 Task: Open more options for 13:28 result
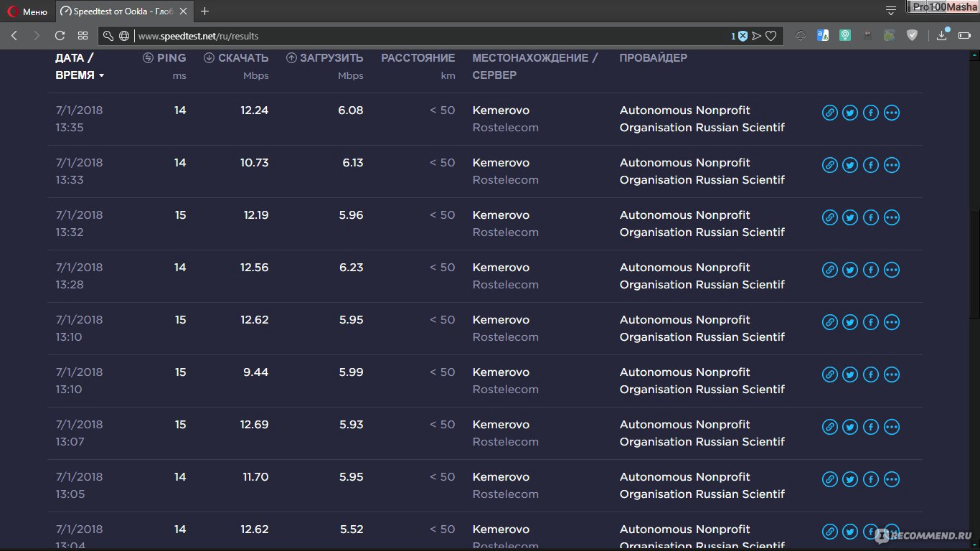[x=892, y=270]
